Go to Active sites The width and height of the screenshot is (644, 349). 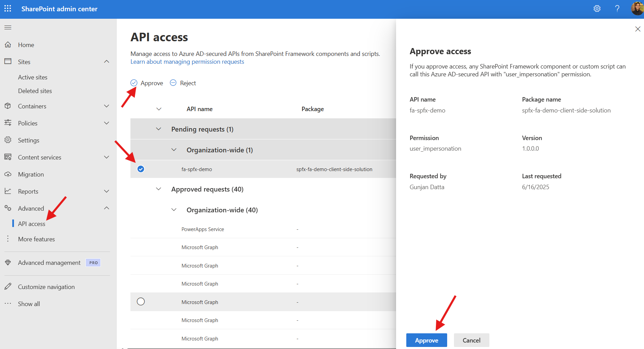(33, 77)
